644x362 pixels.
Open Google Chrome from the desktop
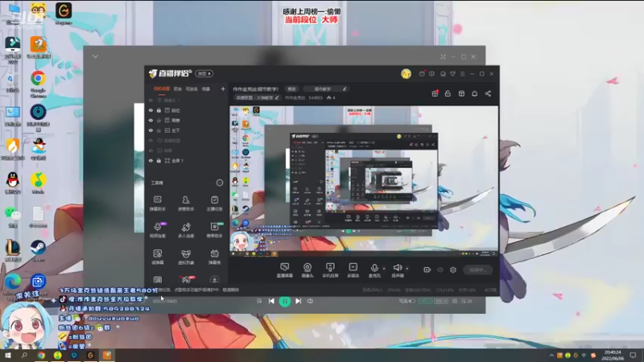pos(38,84)
